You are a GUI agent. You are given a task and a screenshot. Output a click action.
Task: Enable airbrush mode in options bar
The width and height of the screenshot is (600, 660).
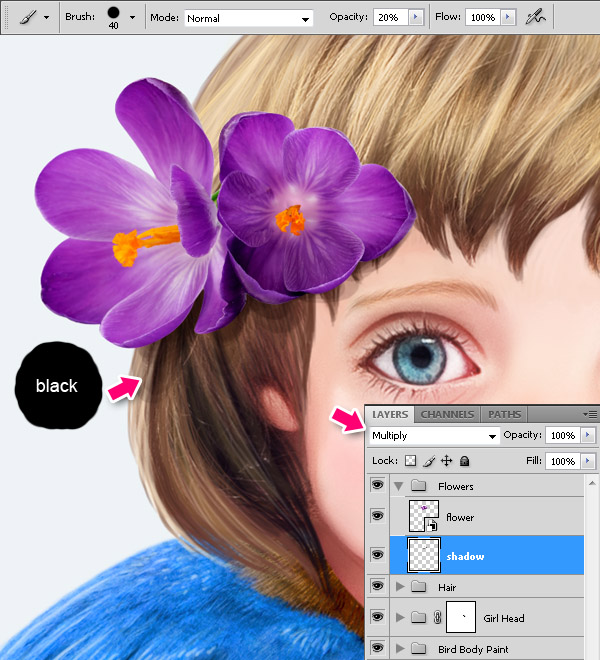tap(537, 17)
